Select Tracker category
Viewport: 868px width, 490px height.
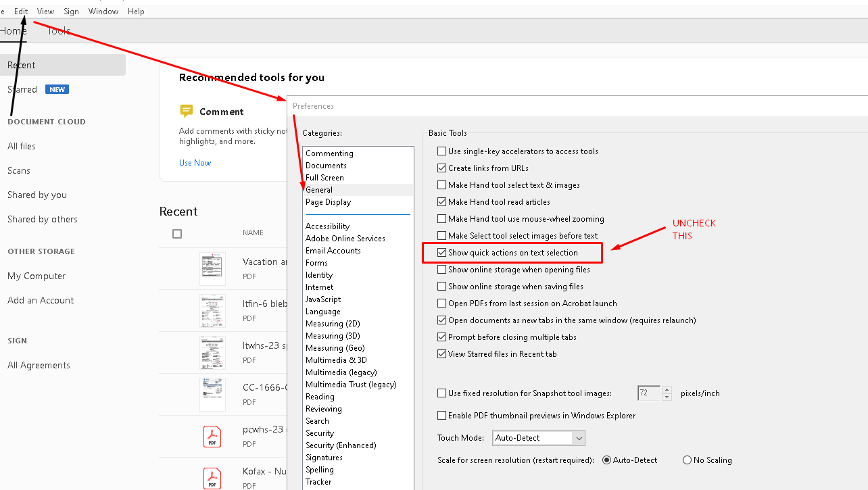click(x=318, y=482)
